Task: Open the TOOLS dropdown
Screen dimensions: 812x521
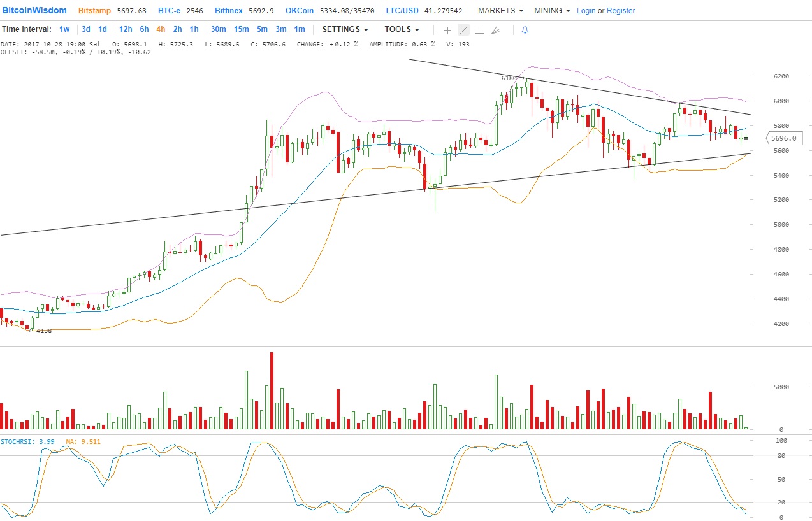Action: [402, 29]
